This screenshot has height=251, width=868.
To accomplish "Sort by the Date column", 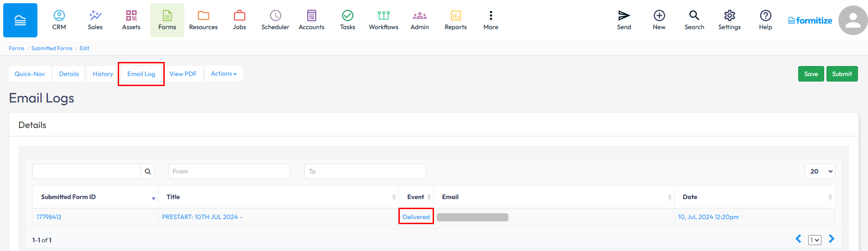I will tap(754, 197).
